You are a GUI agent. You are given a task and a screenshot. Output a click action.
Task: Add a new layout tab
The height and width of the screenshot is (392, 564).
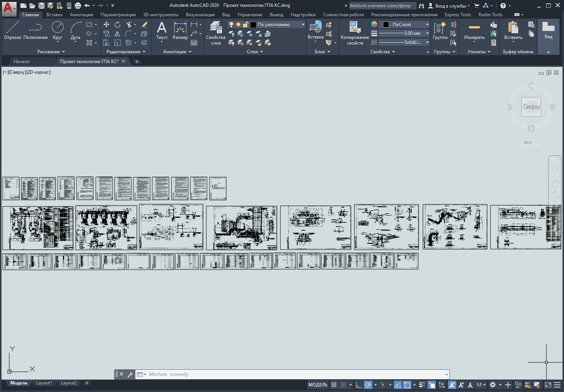(87, 383)
